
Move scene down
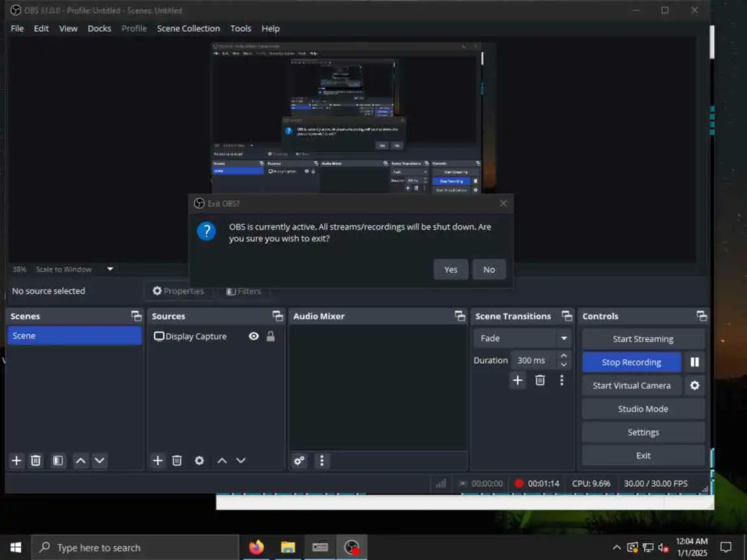pyautogui.click(x=100, y=460)
